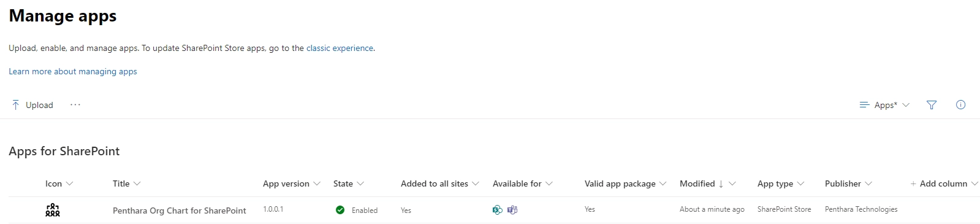Open the Publisher column header menu
The width and height of the screenshot is (980, 224).
pos(849,183)
